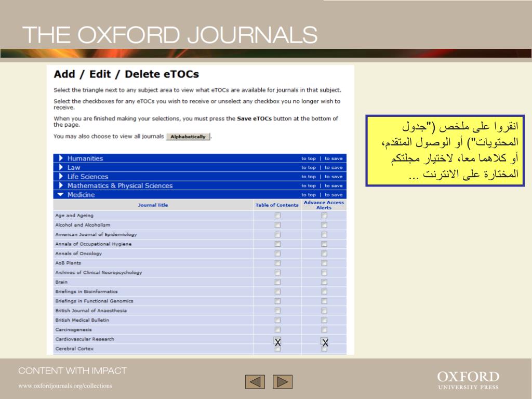
Task: Check Table of Contents for Age and Ageing
Action: 277,216
